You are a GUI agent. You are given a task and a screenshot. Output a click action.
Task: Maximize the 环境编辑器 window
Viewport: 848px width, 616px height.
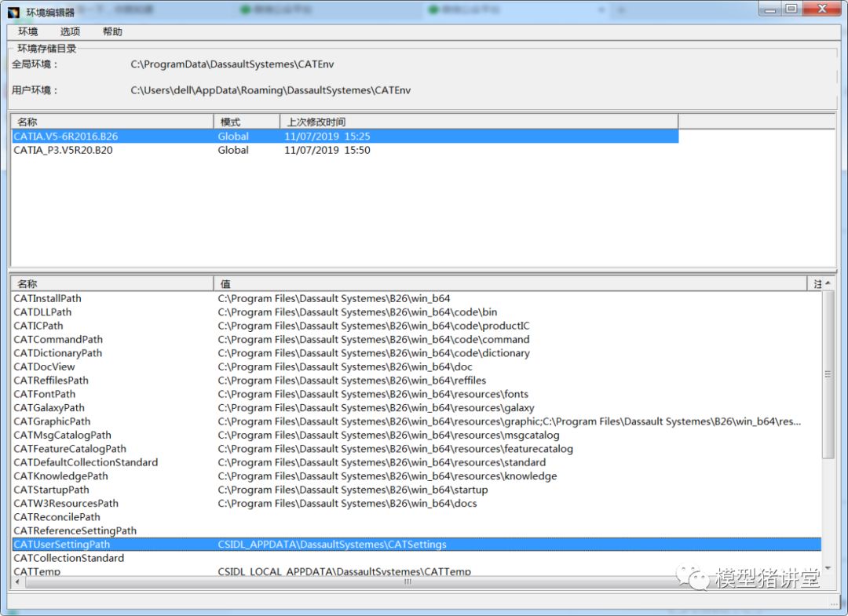[791, 9]
